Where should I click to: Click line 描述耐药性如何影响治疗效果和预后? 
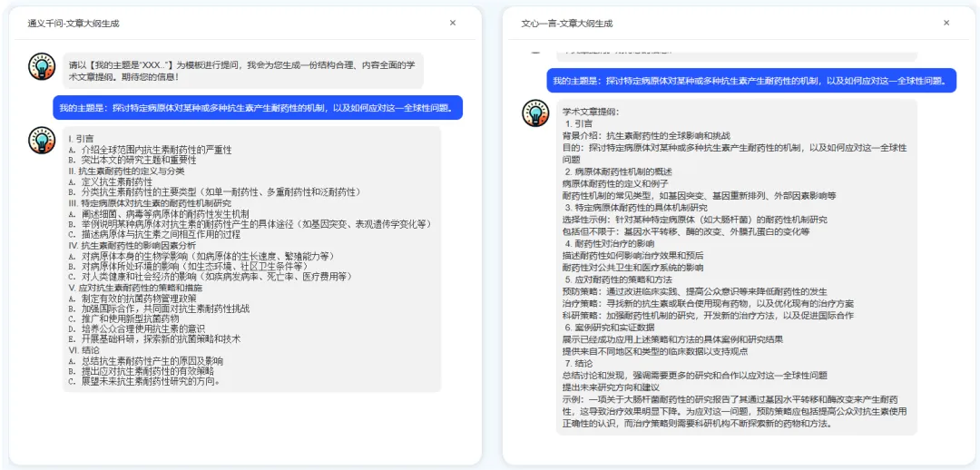632,256
